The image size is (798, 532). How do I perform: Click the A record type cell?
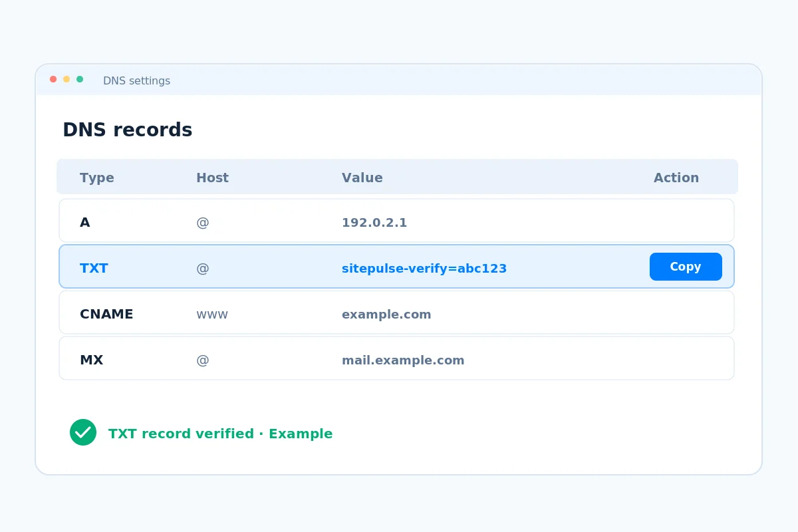point(84,223)
